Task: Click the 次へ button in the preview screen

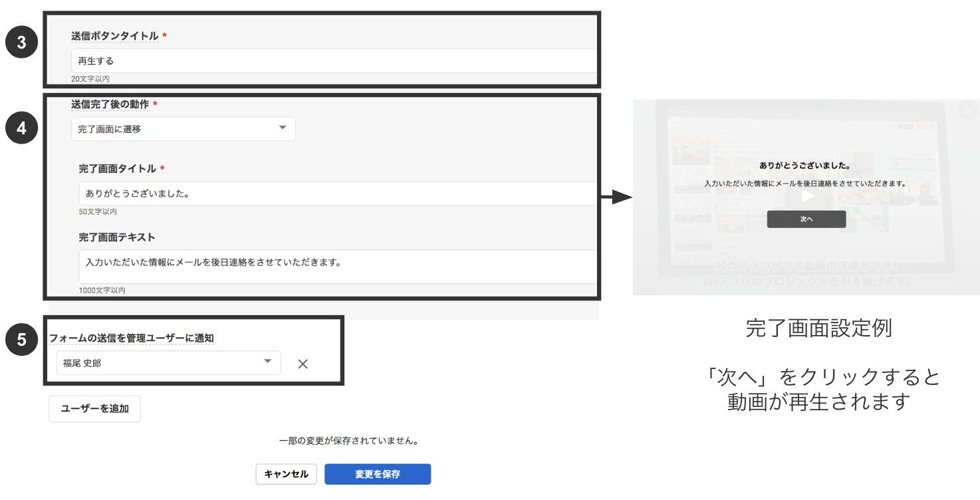Action: (806, 219)
